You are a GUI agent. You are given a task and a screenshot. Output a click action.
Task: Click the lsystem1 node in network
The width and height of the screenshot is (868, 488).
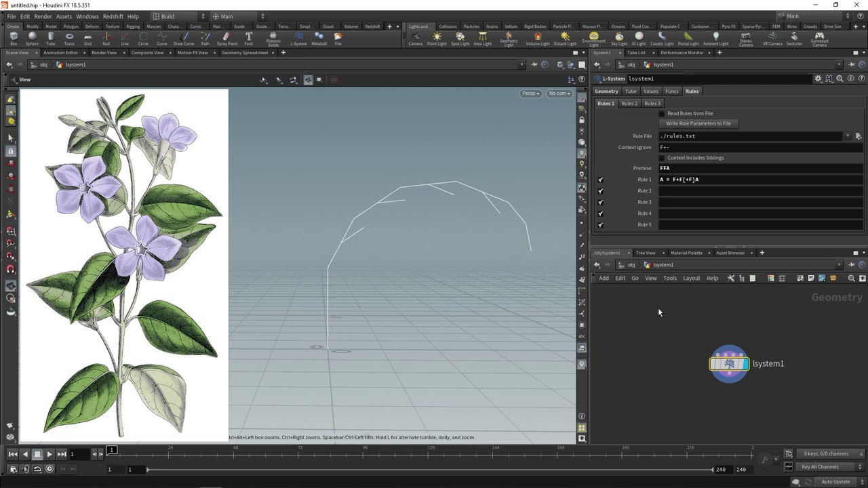(x=729, y=364)
